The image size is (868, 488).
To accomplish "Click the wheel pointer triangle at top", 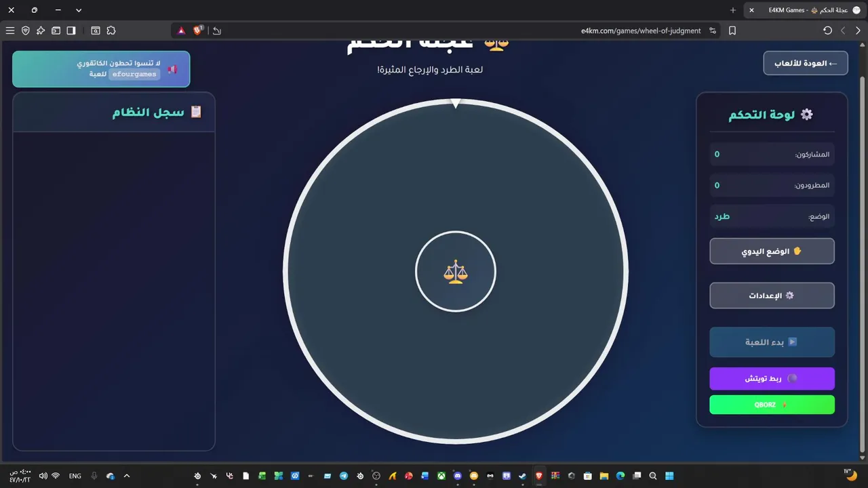I will [456, 103].
